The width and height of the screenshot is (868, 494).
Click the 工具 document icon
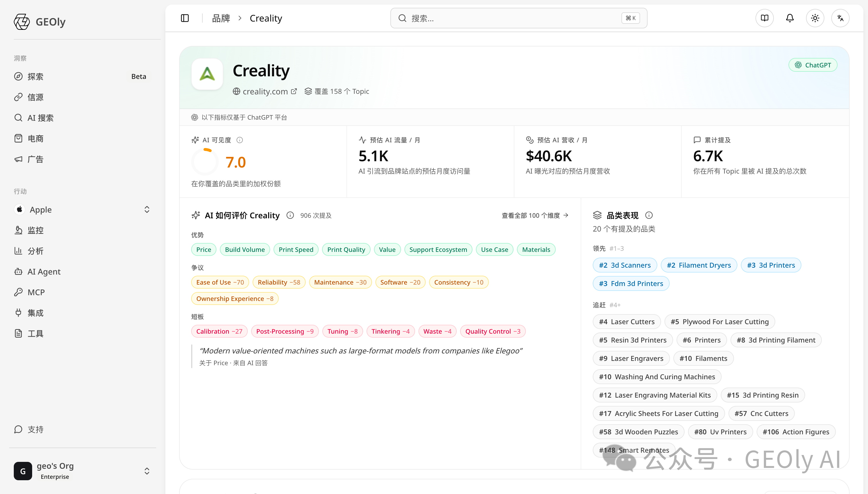click(18, 334)
